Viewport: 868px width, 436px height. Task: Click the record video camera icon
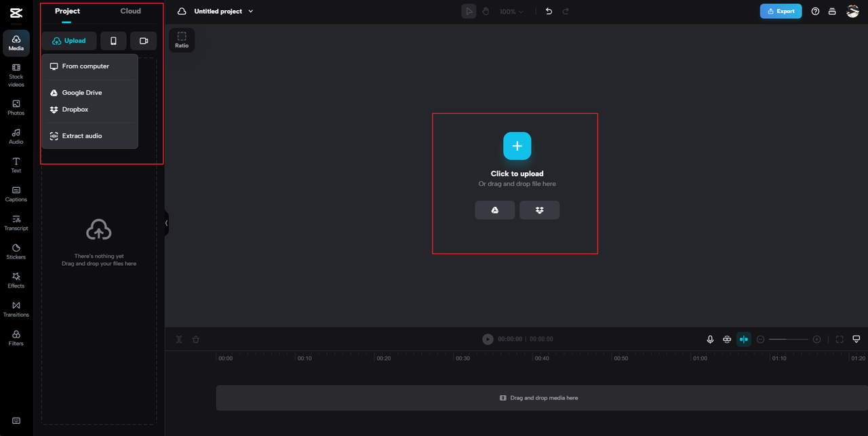[x=144, y=41]
